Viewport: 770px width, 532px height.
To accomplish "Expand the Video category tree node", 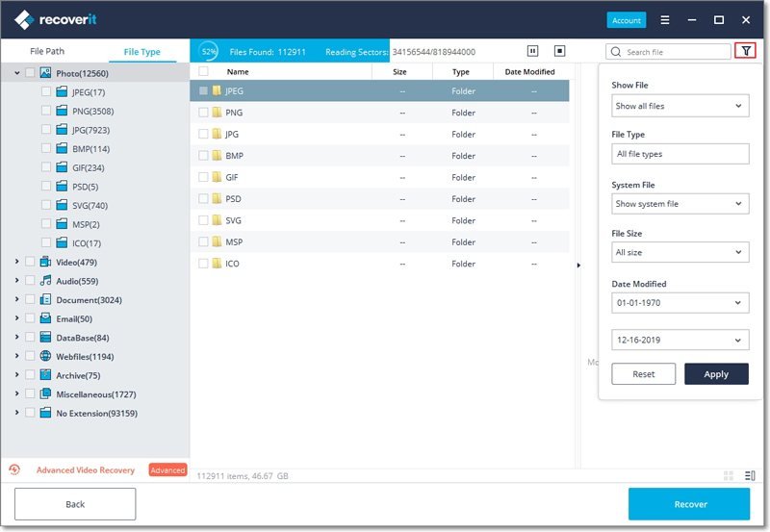I will coord(16,262).
